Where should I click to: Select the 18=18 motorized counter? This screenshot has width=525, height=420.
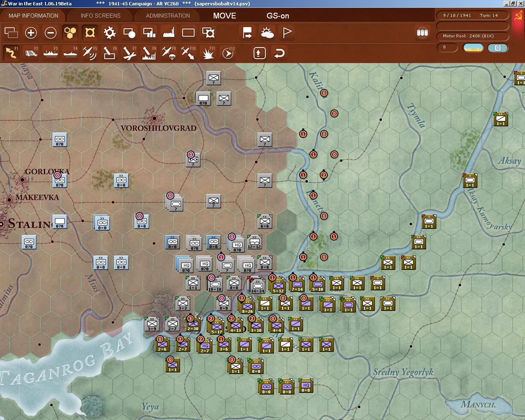tap(215, 283)
